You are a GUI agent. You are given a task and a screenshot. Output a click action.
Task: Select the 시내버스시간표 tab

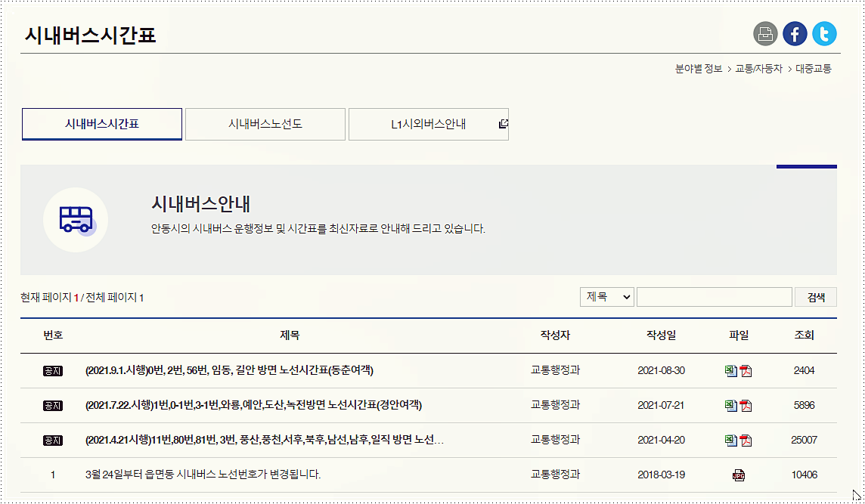pos(102,124)
